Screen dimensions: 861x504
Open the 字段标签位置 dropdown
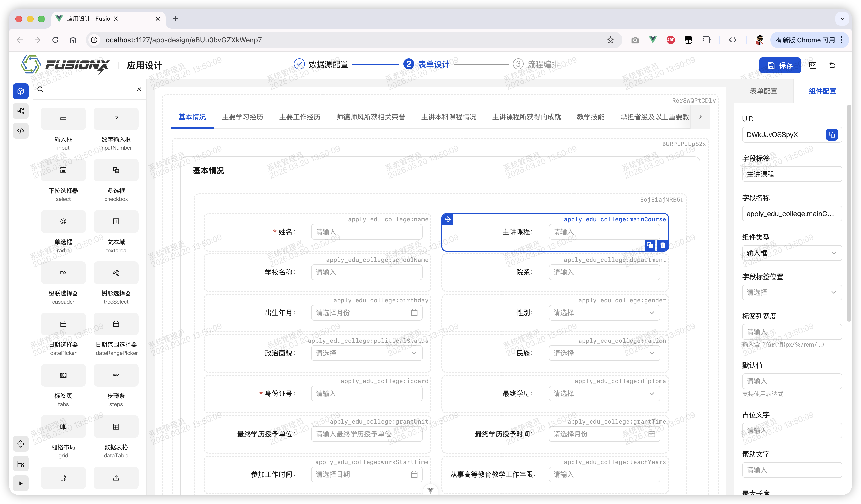pyautogui.click(x=792, y=292)
